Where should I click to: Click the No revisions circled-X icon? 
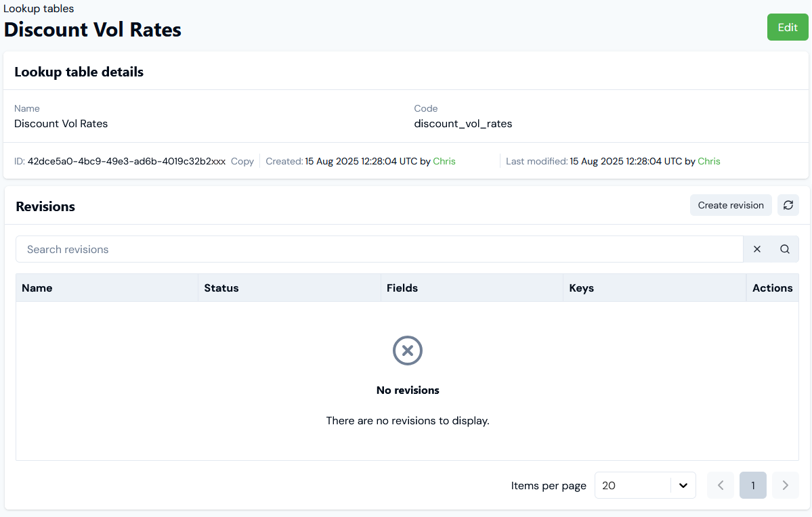coord(408,351)
